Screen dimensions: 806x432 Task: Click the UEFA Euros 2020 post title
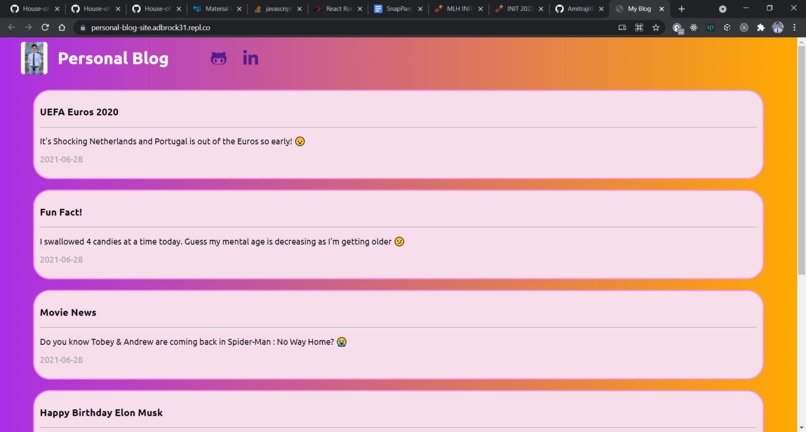79,112
